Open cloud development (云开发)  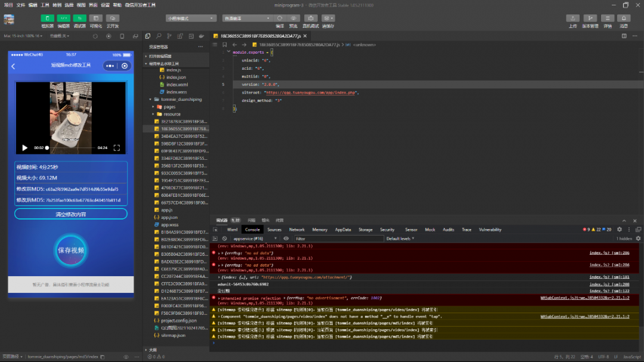tap(112, 18)
